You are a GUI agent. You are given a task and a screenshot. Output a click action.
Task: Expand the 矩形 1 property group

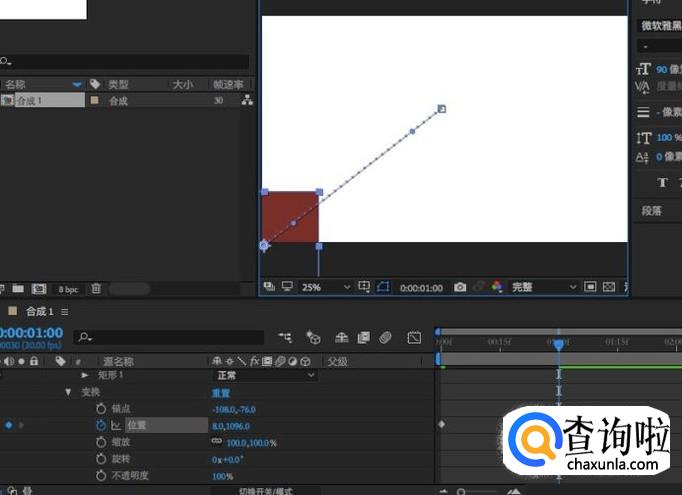coord(85,375)
